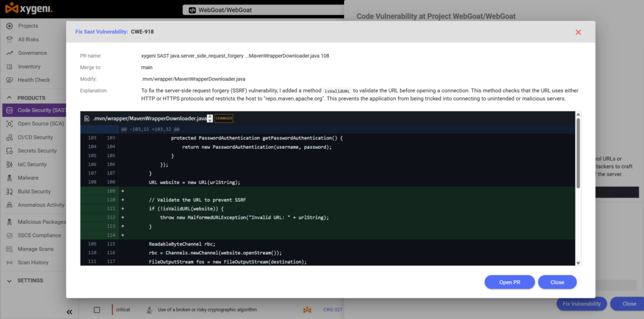Open Scan History icon
This screenshot has height=319, width=644.
(x=9, y=262)
